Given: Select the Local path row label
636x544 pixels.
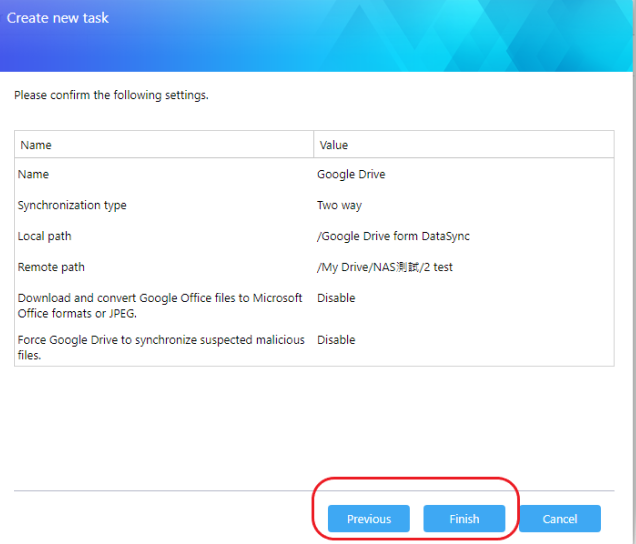Looking at the screenshot, I should (x=44, y=236).
